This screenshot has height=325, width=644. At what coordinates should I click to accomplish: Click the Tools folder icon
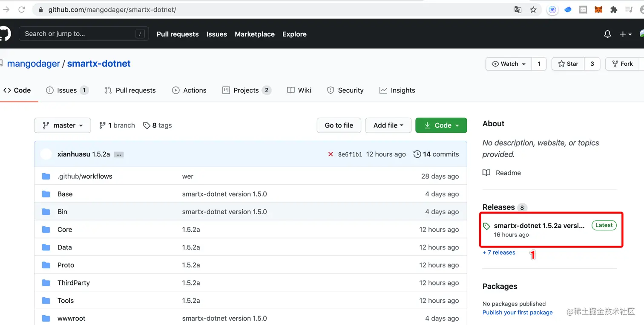(x=46, y=301)
